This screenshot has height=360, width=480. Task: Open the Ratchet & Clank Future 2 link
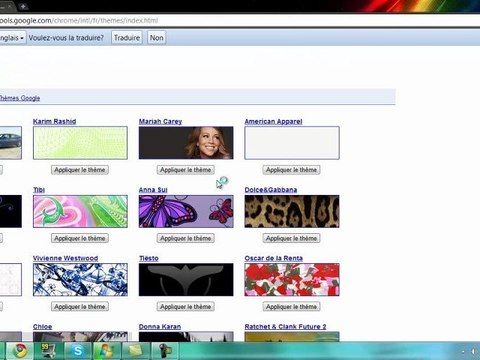pos(285,327)
